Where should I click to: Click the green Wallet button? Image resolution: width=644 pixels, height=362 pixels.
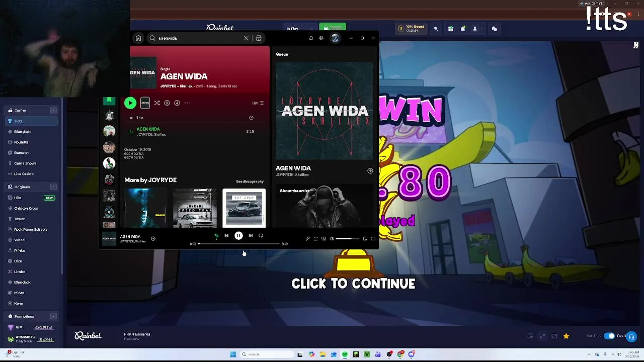coord(332,29)
